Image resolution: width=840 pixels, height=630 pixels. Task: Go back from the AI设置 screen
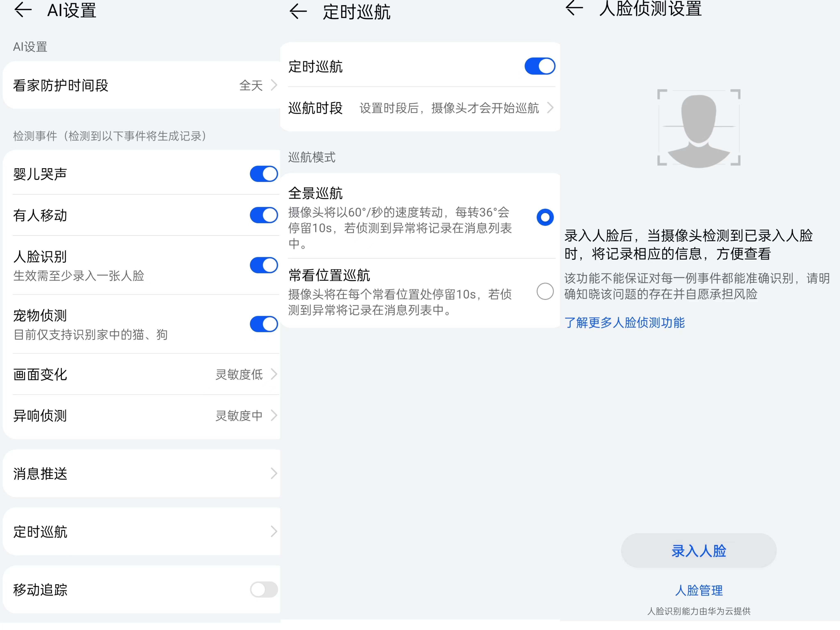(x=23, y=10)
